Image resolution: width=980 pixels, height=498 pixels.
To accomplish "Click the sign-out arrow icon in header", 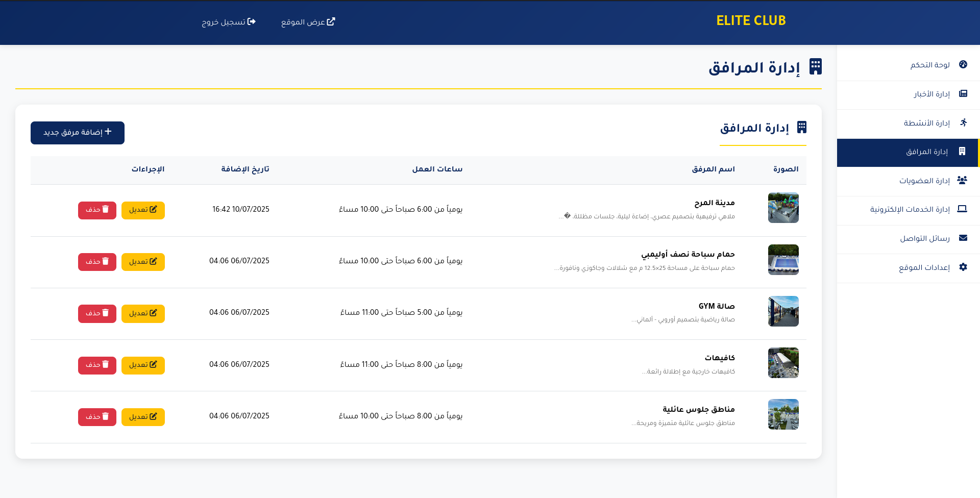I will (x=252, y=21).
